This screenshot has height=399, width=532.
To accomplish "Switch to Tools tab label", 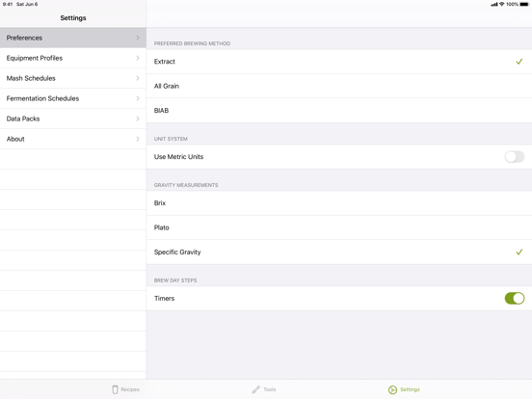I will (270, 389).
